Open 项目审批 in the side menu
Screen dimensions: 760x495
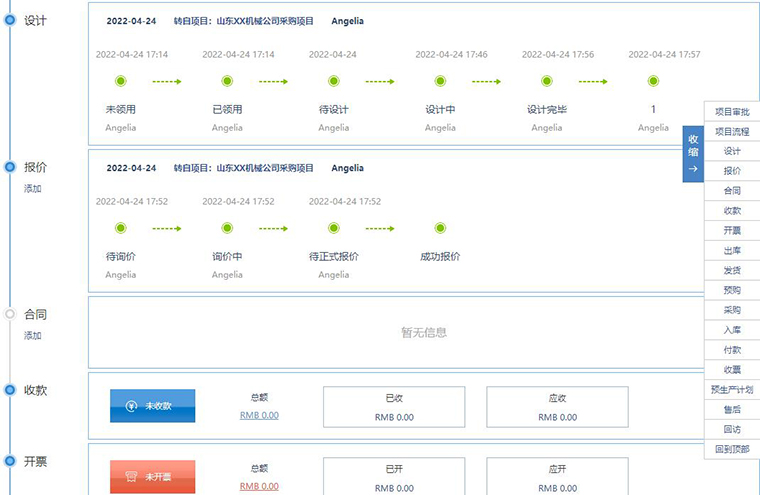click(x=732, y=112)
